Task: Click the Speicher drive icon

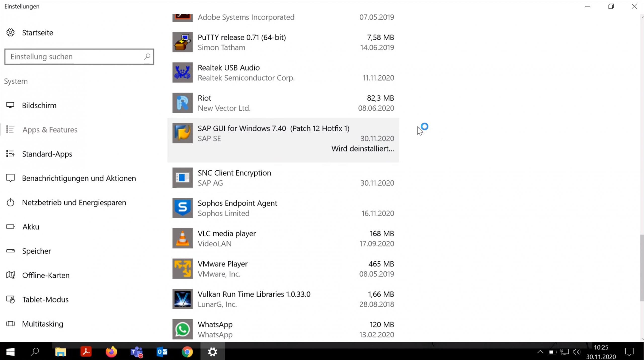Action: click(10, 251)
